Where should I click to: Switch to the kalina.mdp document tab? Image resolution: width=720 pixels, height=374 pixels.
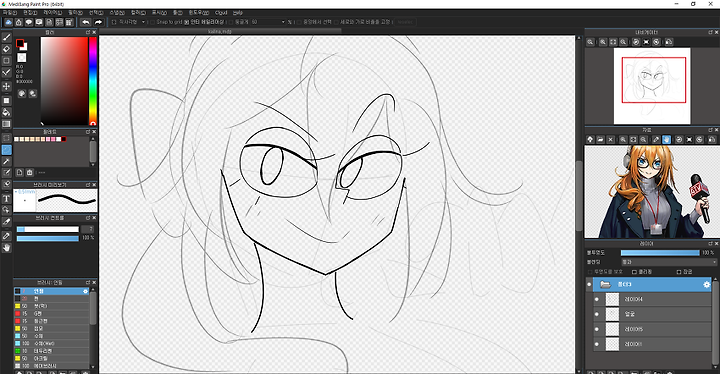(220, 31)
